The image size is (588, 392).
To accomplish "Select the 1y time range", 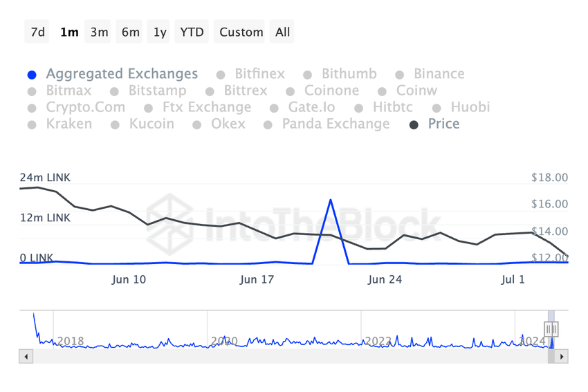I will click(x=160, y=32).
